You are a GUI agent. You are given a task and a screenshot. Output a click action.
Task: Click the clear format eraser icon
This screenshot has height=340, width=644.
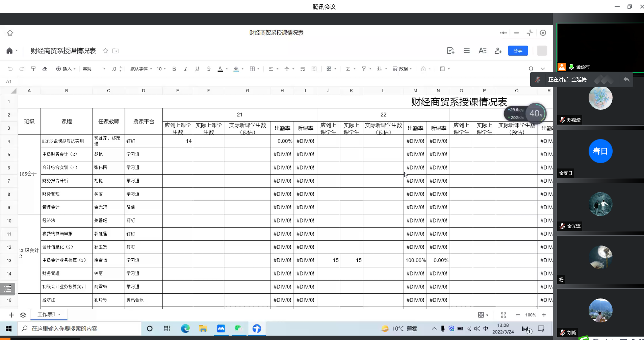click(x=45, y=69)
